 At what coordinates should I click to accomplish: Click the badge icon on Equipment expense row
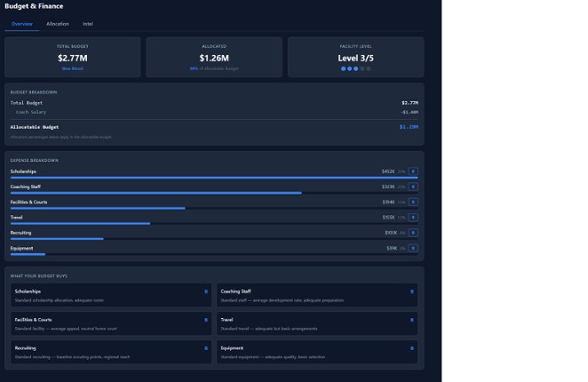pyautogui.click(x=413, y=248)
